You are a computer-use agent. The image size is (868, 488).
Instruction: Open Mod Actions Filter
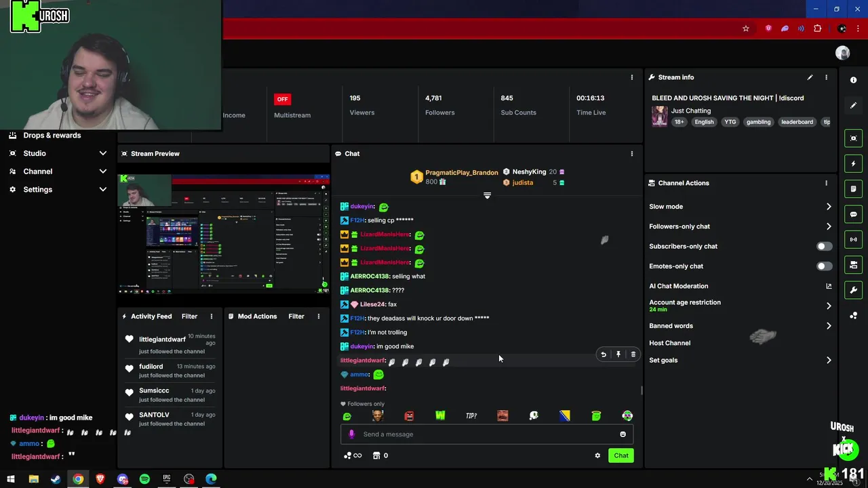click(296, 317)
